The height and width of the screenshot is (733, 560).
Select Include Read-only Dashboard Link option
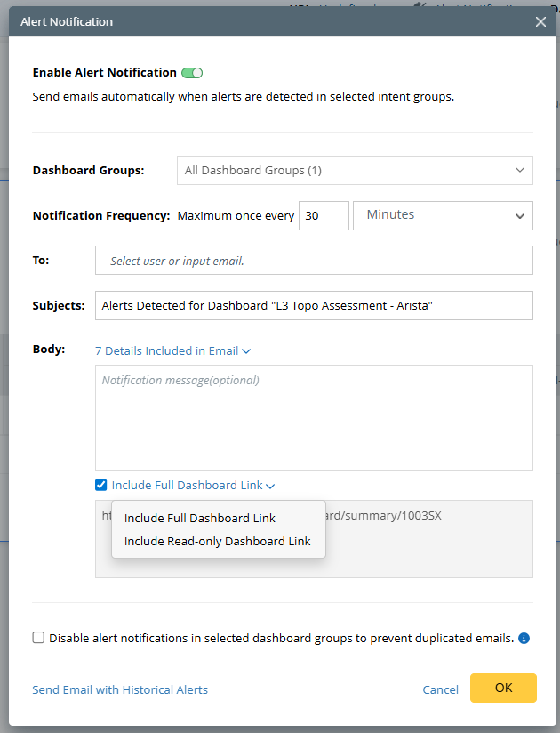pyautogui.click(x=218, y=541)
